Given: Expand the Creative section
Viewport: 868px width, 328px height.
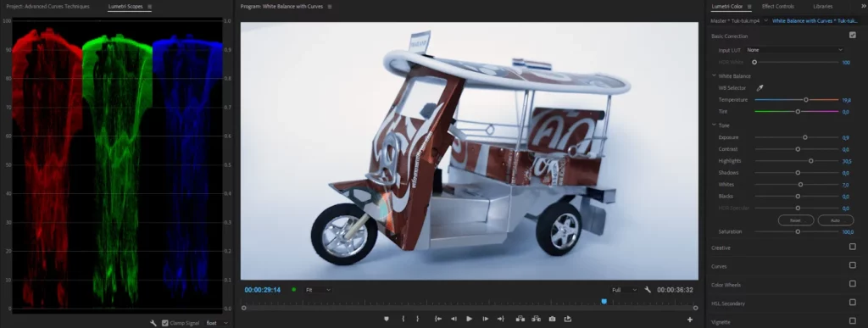Looking at the screenshot, I should (721, 247).
